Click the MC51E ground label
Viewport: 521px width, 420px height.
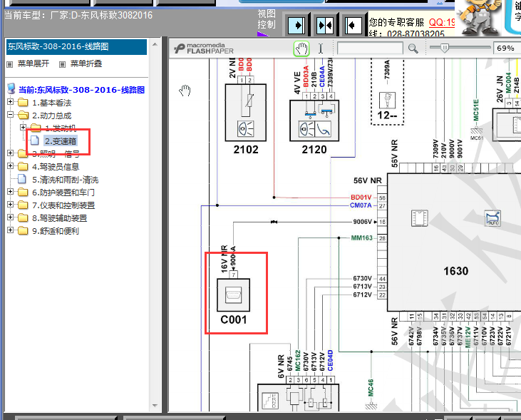click(476, 110)
